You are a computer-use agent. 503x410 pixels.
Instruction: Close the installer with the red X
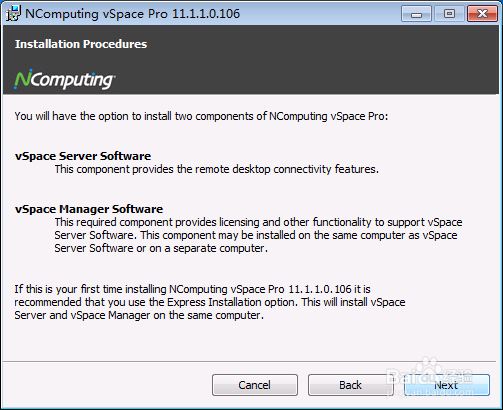482,14
